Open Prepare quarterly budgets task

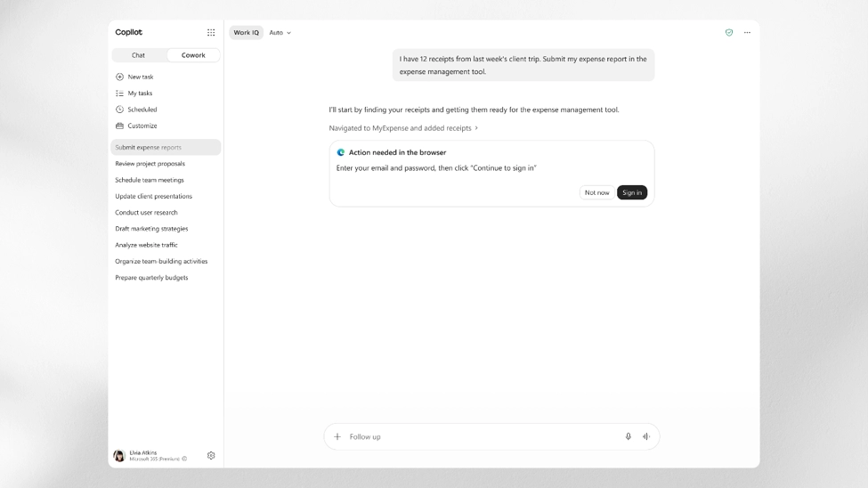click(166, 278)
